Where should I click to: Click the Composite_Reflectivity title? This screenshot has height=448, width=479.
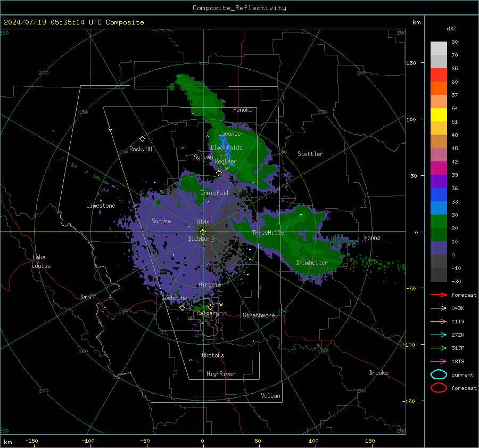(x=240, y=8)
